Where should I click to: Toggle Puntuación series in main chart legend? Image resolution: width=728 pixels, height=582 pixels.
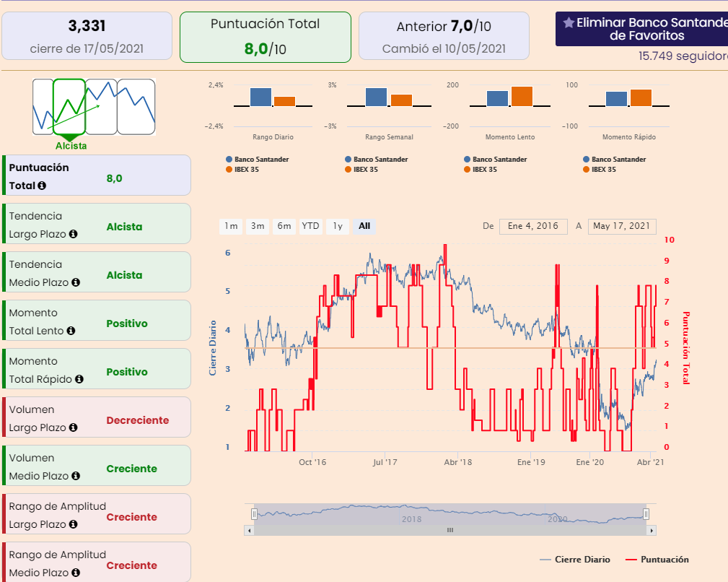(x=657, y=560)
